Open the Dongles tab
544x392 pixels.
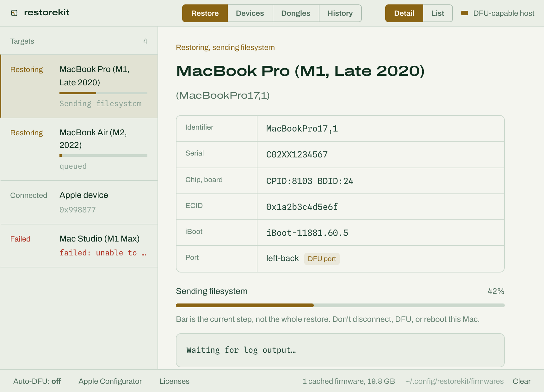[296, 13]
